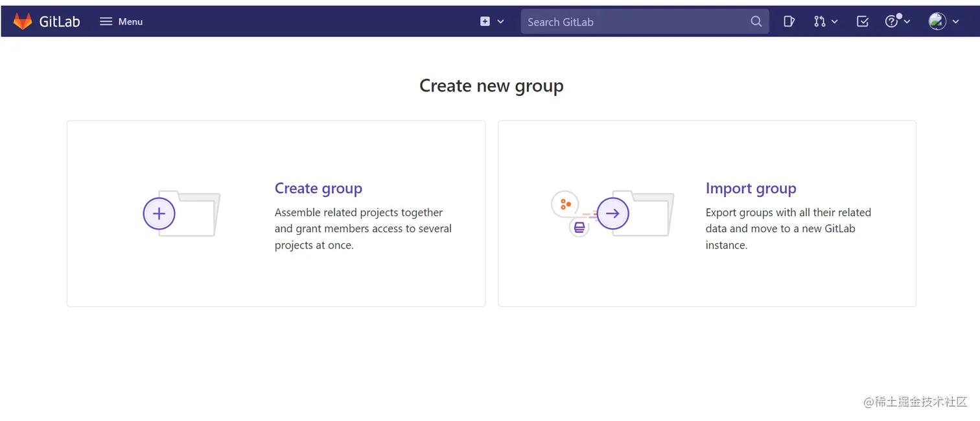Select the Import group link
The image size is (980, 421).
(x=751, y=188)
